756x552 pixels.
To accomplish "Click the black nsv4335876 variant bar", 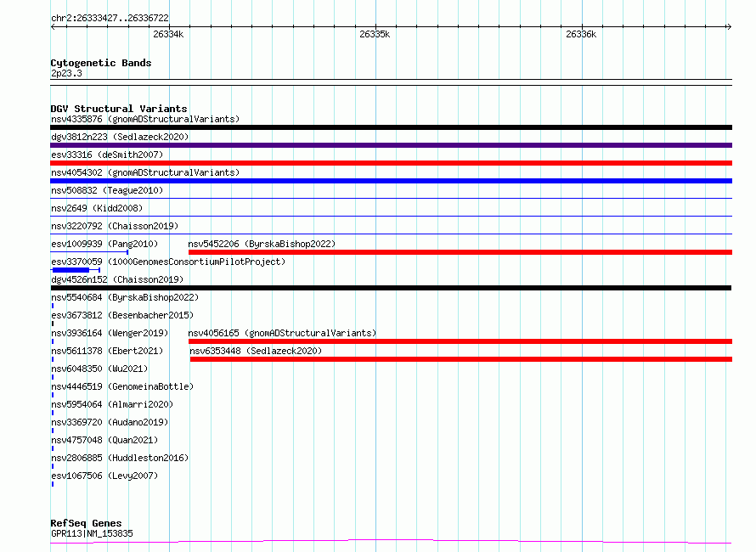I will tap(391, 127).
